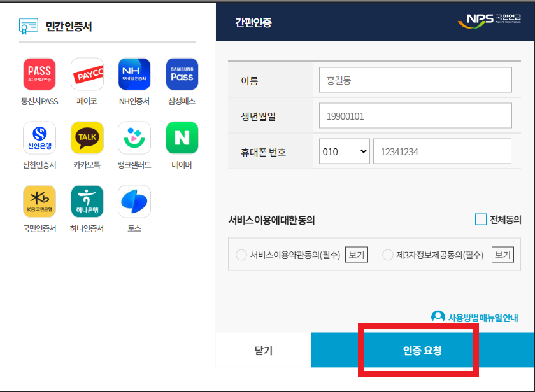535x392 pixels.
Task: Choose the 카카오톡 TALK icon
Action: 87,137
